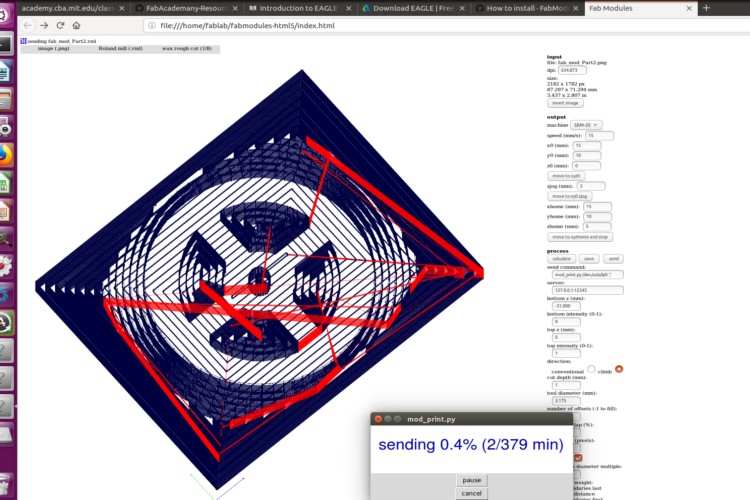Switch to academy.cba.mit.edu tab

tap(67, 8)
